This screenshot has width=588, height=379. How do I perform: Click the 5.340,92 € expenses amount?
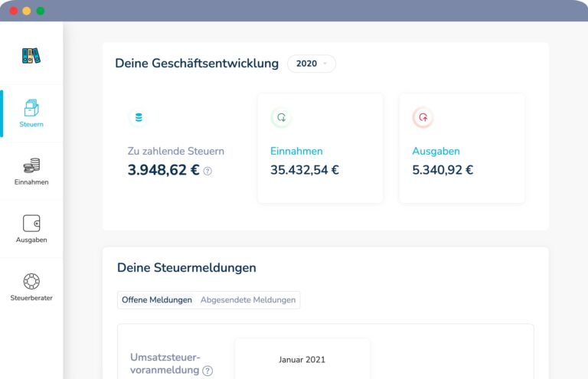tap(443, 170)
